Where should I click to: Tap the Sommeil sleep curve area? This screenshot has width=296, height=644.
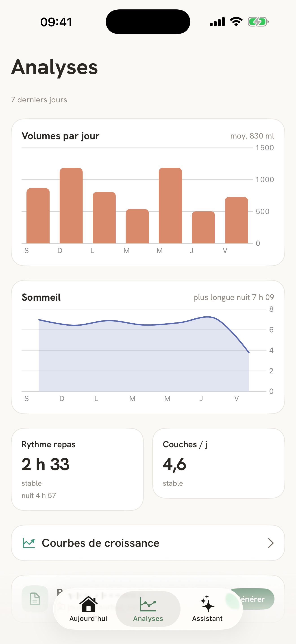coord(144,357)
